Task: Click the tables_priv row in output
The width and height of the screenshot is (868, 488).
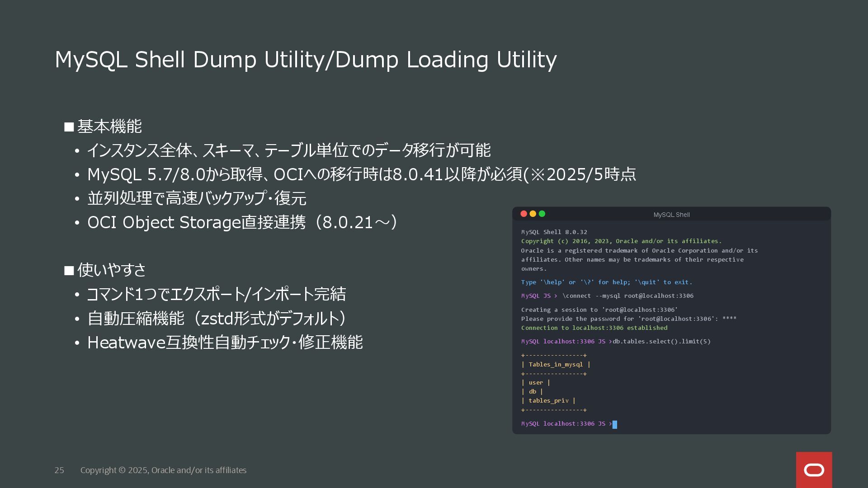Action: (x=548, y=401)
